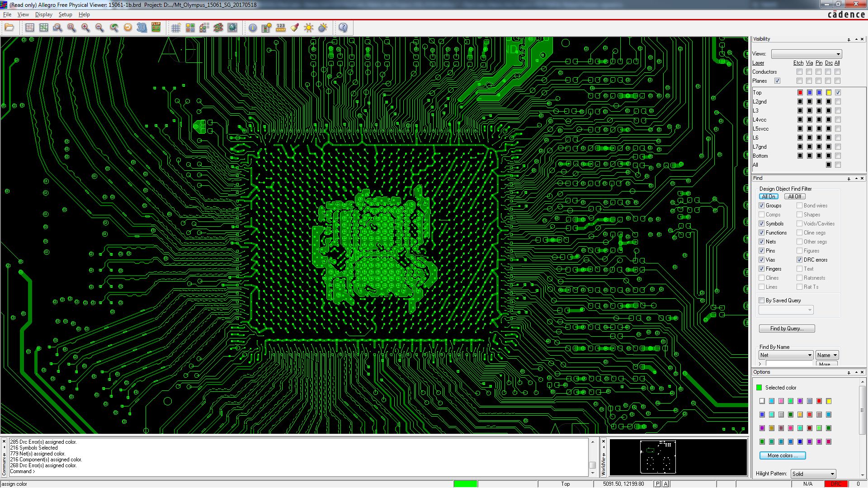Click the Zoom In magnifier icon
868x488 pixels.
85,28
